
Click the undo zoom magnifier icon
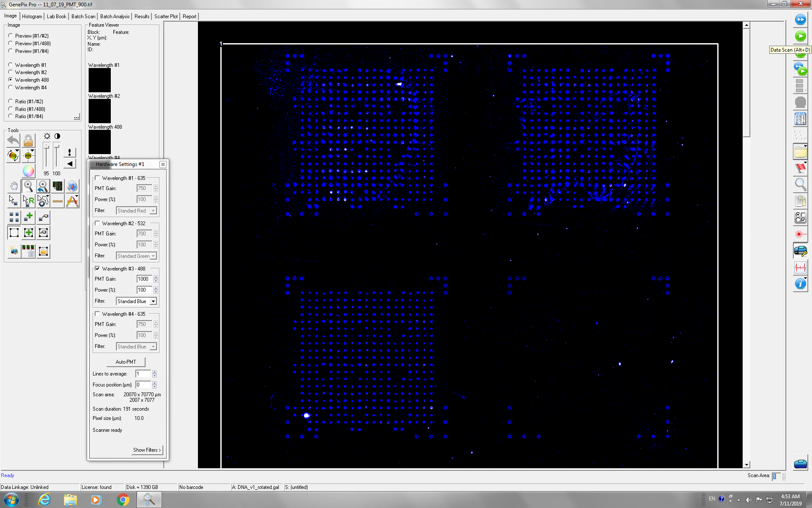click(x=42, y=186)
